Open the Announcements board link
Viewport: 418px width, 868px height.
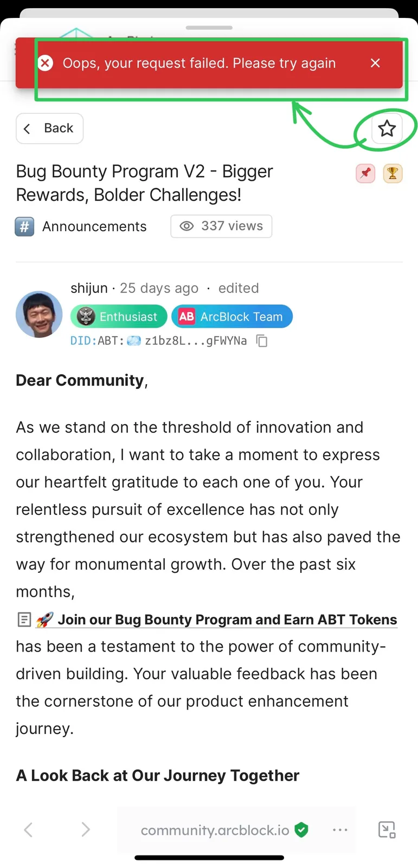(x=94, y=227)
